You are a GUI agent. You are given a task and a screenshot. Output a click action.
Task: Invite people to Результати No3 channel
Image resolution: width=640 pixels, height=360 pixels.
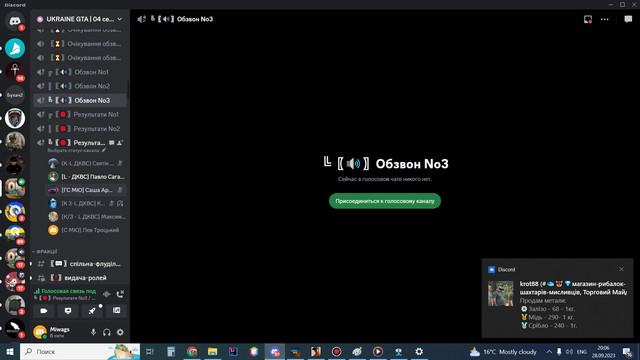coord(120,143)
